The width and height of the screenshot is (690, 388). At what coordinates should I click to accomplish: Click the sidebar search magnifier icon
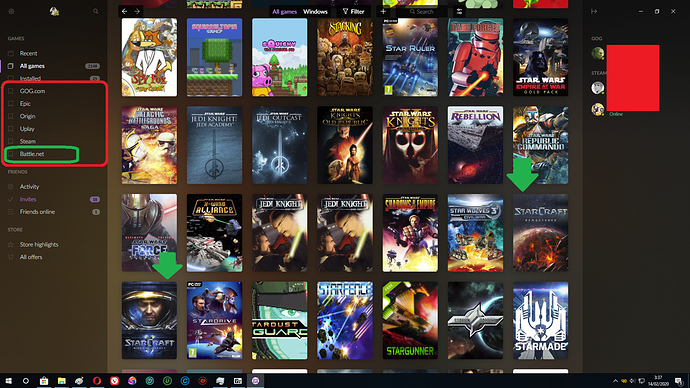click(95, 11)
